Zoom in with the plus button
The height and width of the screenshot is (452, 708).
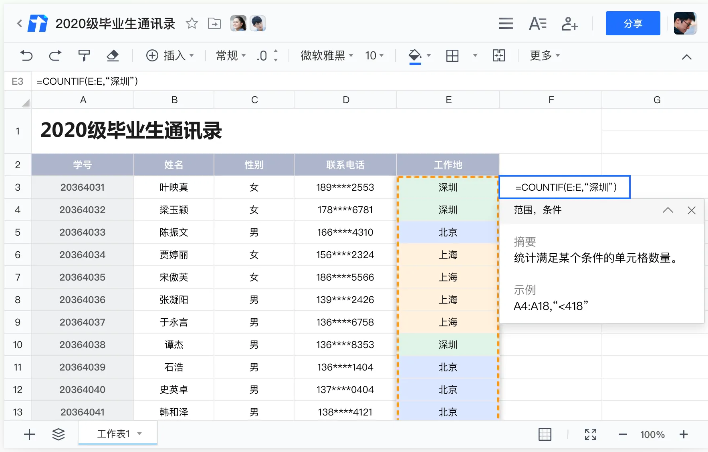click(x=684, y=434)
